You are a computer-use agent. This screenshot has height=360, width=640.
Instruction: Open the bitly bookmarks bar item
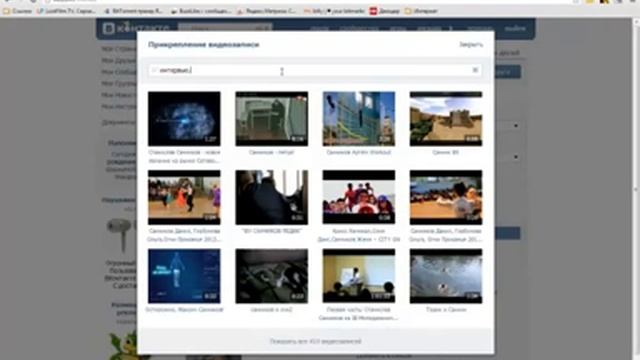334,11
